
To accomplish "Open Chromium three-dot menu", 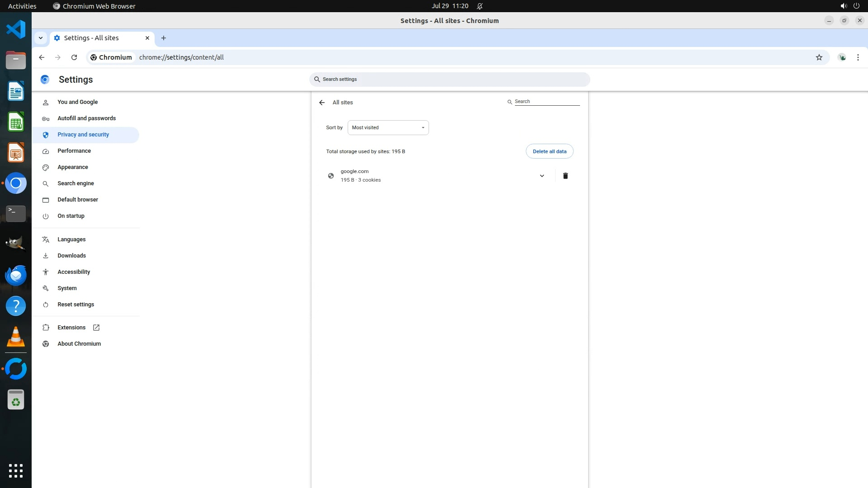I will click(858, 57).
